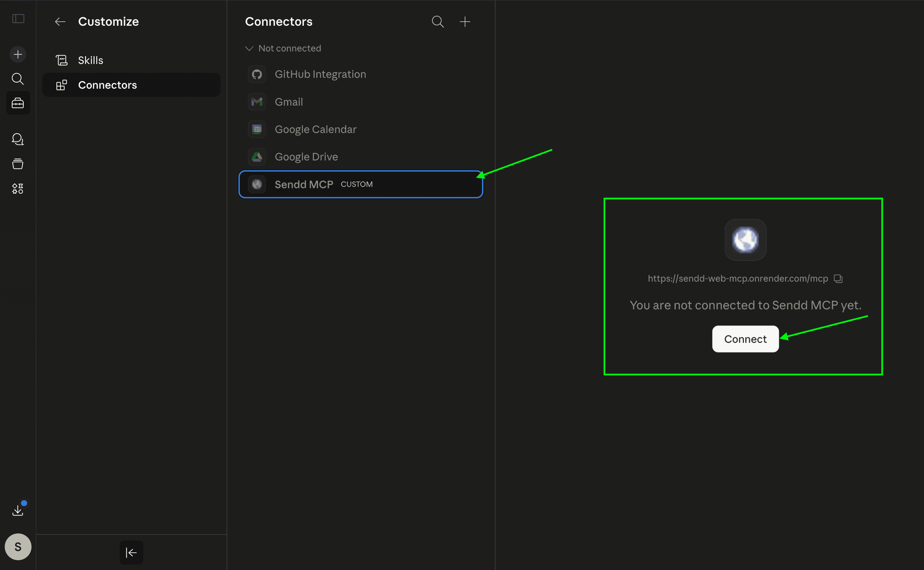Screen dimensions: 924x570
Task: Go back from Customize
Action: [60, 22]
